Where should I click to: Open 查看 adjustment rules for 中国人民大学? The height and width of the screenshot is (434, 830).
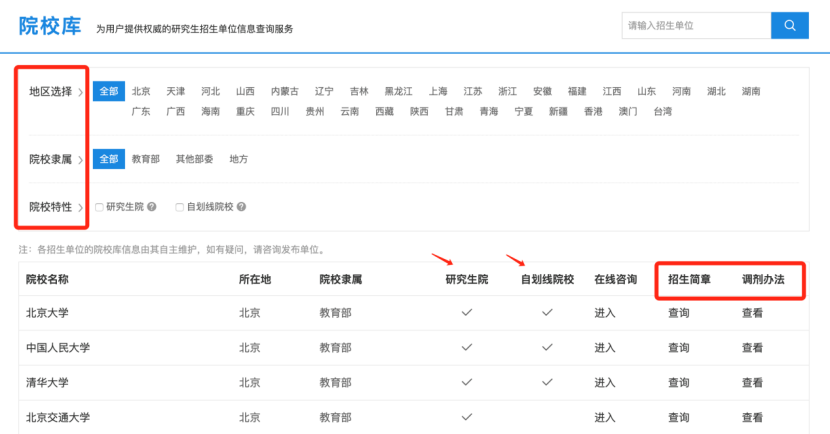[752, 348]
